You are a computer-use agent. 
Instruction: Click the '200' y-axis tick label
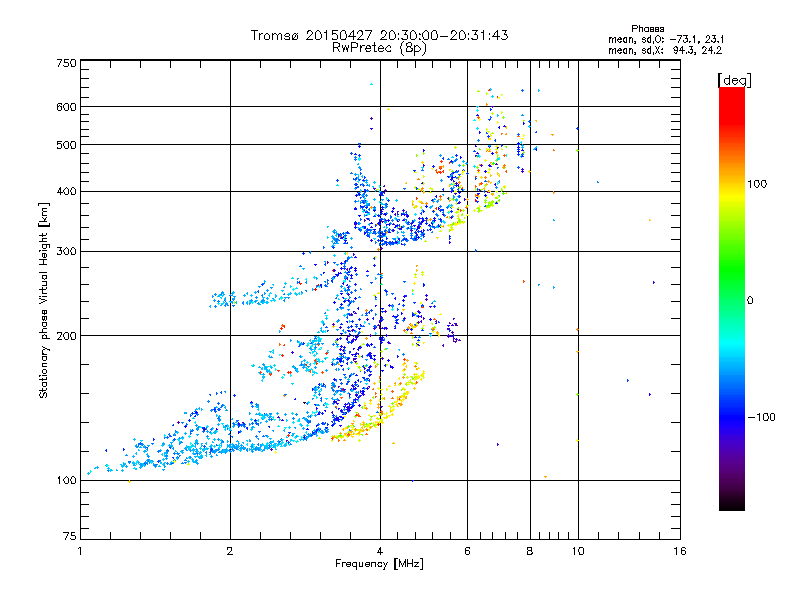point(67,336)
